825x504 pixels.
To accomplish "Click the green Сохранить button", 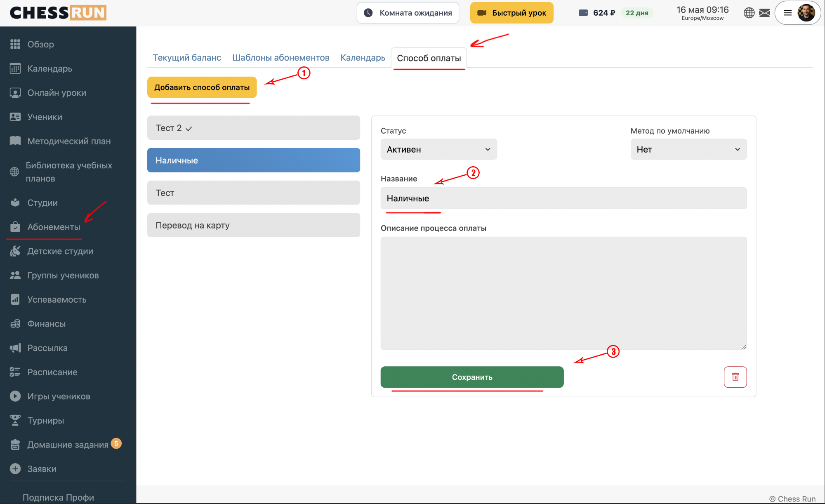I will [x=472, y=377].
